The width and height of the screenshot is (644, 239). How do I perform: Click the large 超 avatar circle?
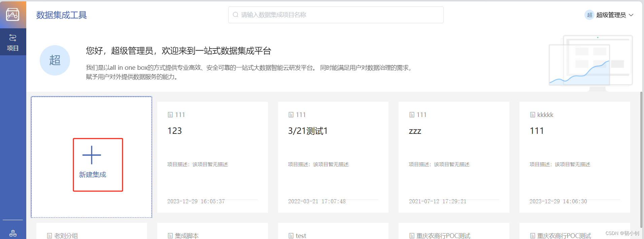click(55, 60)
